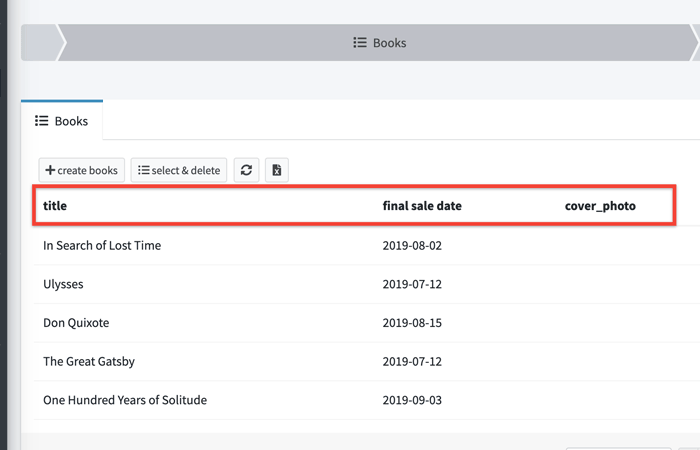Click the cover_photo column header
The height and width of the screenshot is (450, 700).
click(x=600, y=206)
